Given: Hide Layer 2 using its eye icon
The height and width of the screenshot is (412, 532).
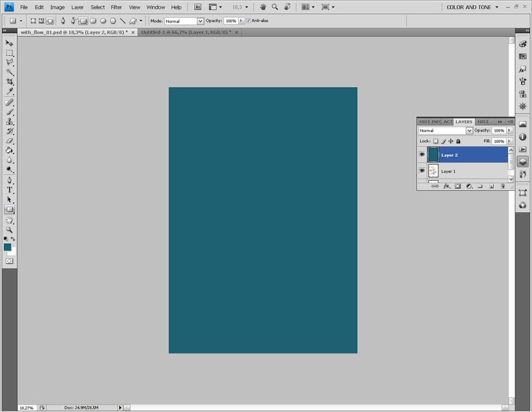Looking at the screenshot, I should point(422,155).
